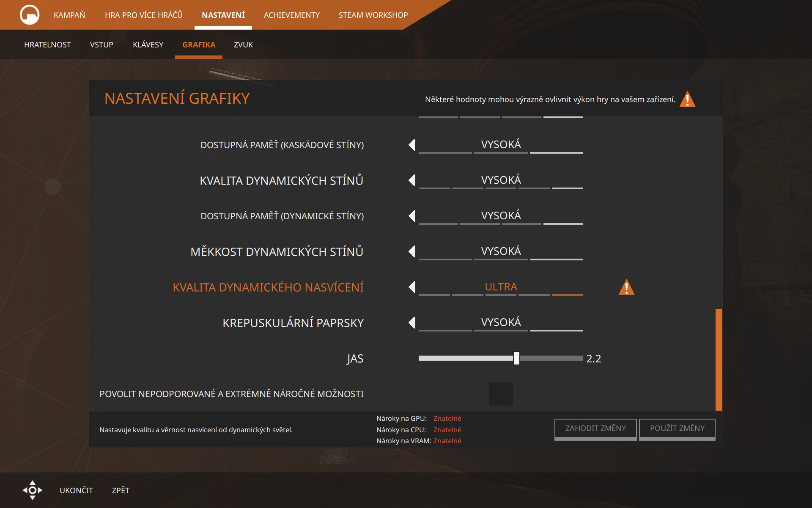
Task: Click the d-pad navigation icon at bottom left
Action: (x=33, y=490)
